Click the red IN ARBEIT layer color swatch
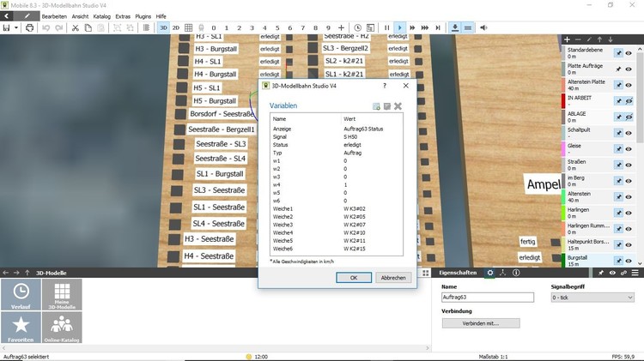 [563, 101]
